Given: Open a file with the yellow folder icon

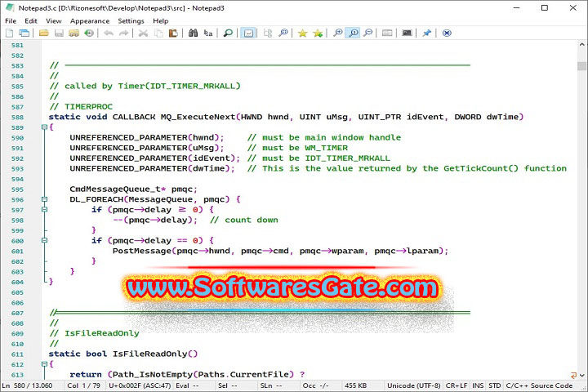Looking at the screenshot, I should coord(44,33).
